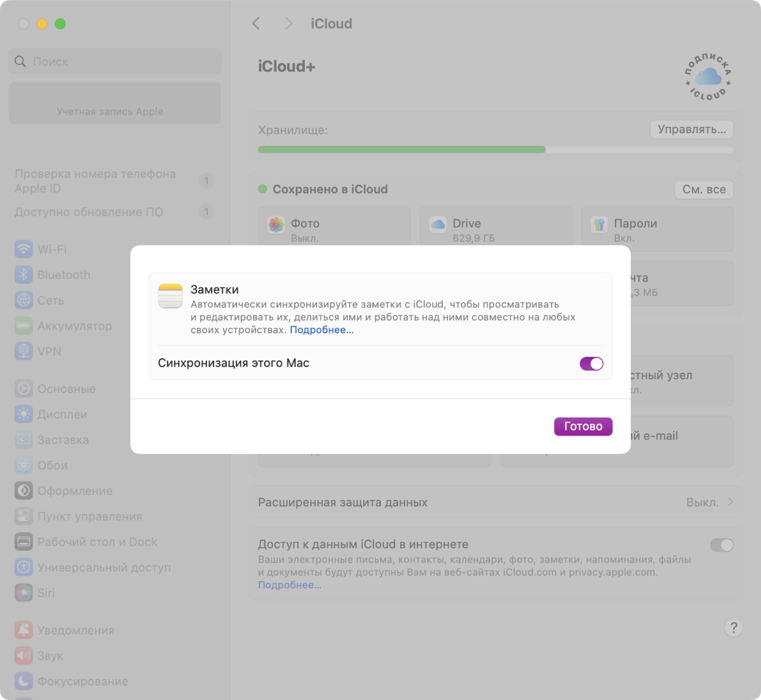Select the Универсальный доступ icon
This screenshot has width=761, height=700.
point(23,567)
